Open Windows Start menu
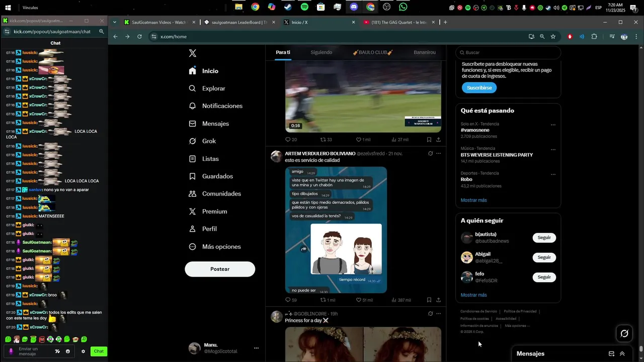 pos(8,8)
